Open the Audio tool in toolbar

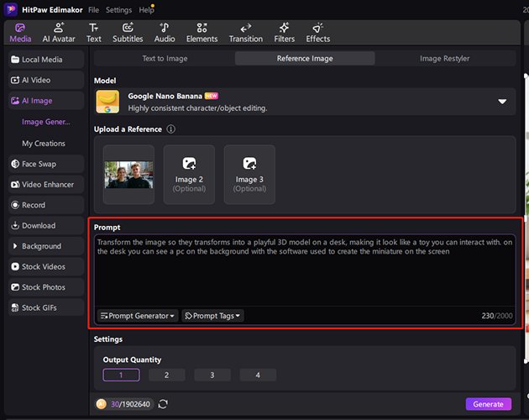click(165, 32)
